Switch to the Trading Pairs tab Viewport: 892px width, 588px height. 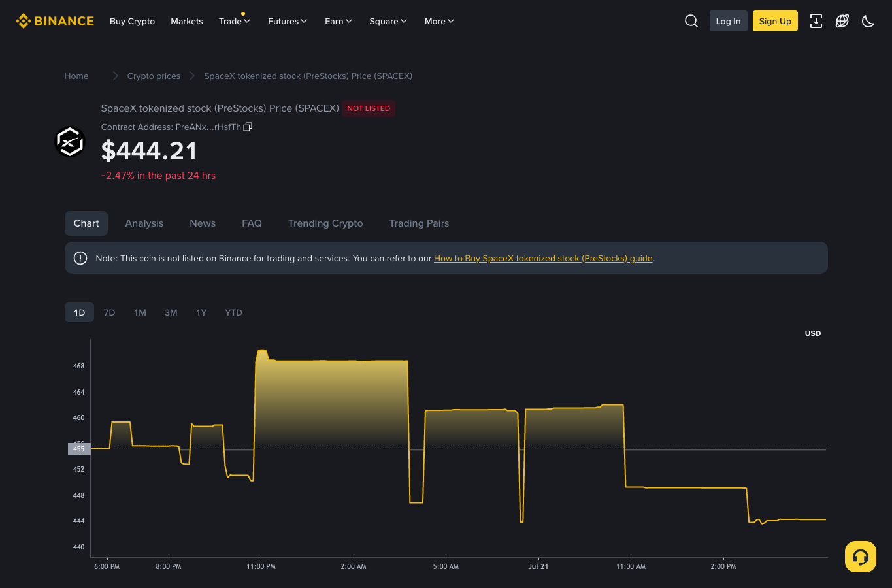pyautogui.click(x=419, y=223)
